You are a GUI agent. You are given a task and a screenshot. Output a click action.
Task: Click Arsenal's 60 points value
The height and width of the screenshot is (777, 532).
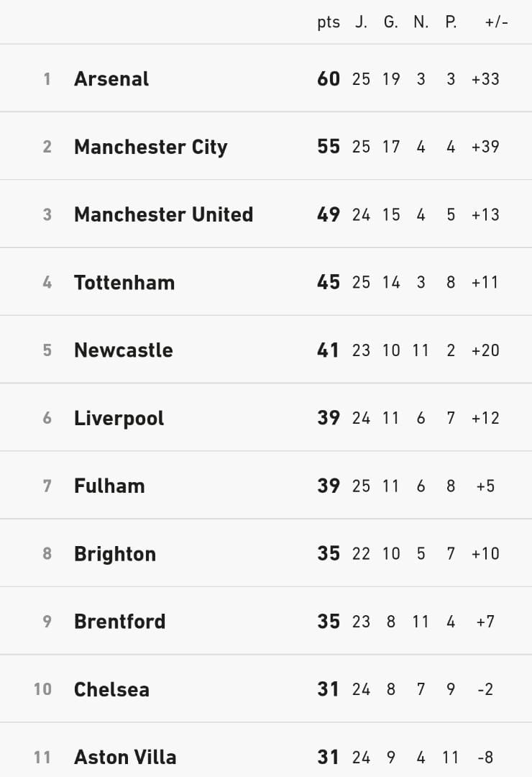[x=329, y=78]
